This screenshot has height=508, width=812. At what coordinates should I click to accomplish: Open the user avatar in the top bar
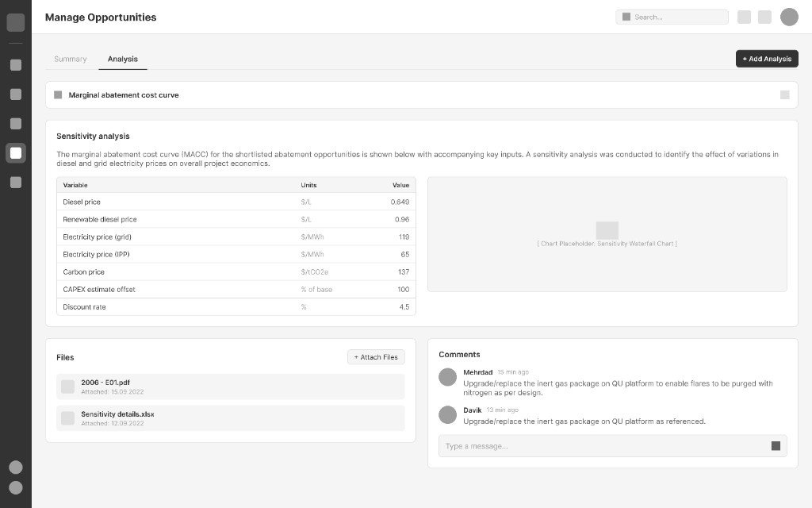coord(789,17)
